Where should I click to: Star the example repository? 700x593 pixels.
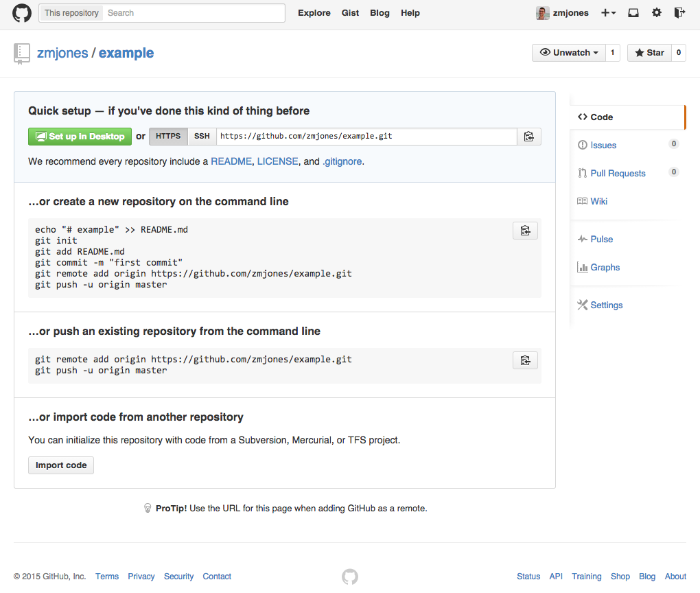click(649, 53)
